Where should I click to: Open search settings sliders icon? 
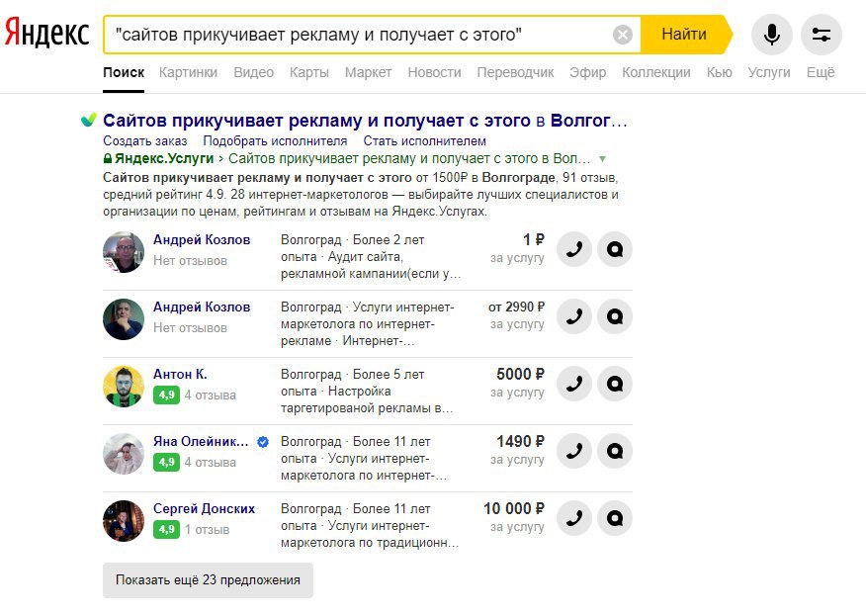point(822,35)
